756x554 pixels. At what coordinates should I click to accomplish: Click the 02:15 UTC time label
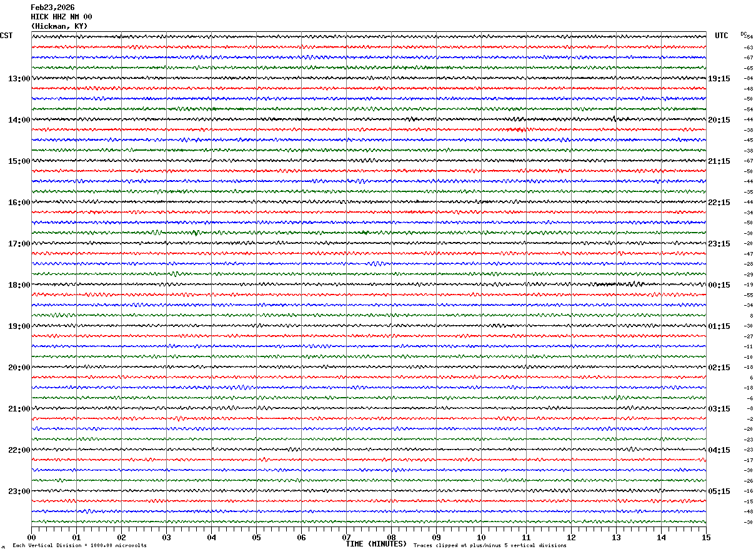point(719,368)
